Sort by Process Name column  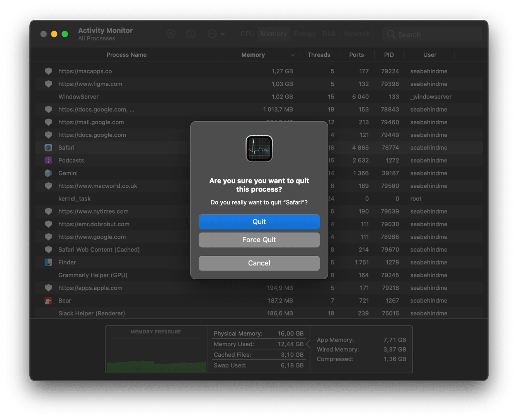click(x=126, y=55)
